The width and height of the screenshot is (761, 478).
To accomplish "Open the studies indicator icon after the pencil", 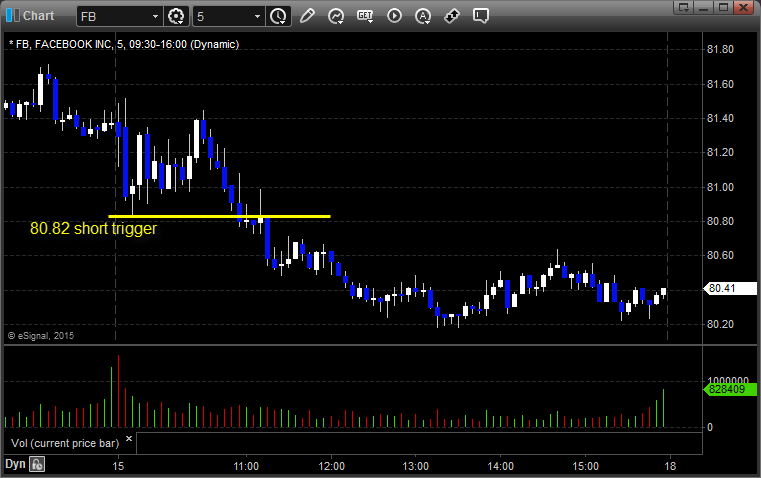I will pyautogui.click(x=336, y=16).
